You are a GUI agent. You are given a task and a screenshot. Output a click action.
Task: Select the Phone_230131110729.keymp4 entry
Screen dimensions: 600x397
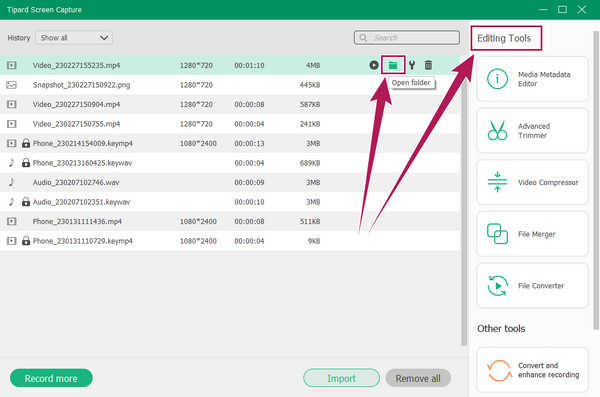click(x=230, y=241)
